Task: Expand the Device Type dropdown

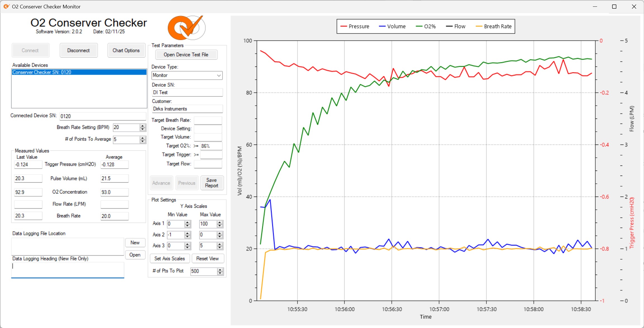Action: [219, 75]
